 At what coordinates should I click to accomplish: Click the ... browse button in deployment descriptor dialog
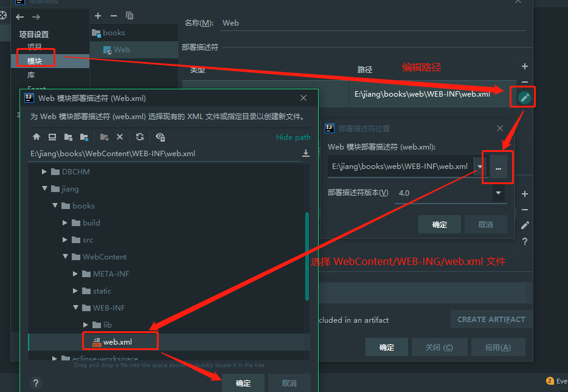tap(497, 165)
